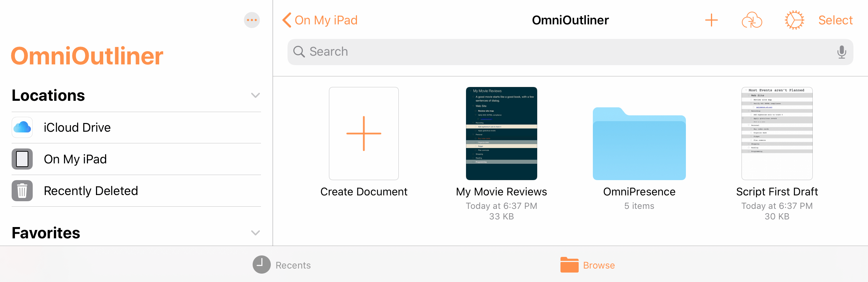This screenshot has width=868, height=282.
Task: Switch to the Recents tab
Action: (x=282, y=265)
